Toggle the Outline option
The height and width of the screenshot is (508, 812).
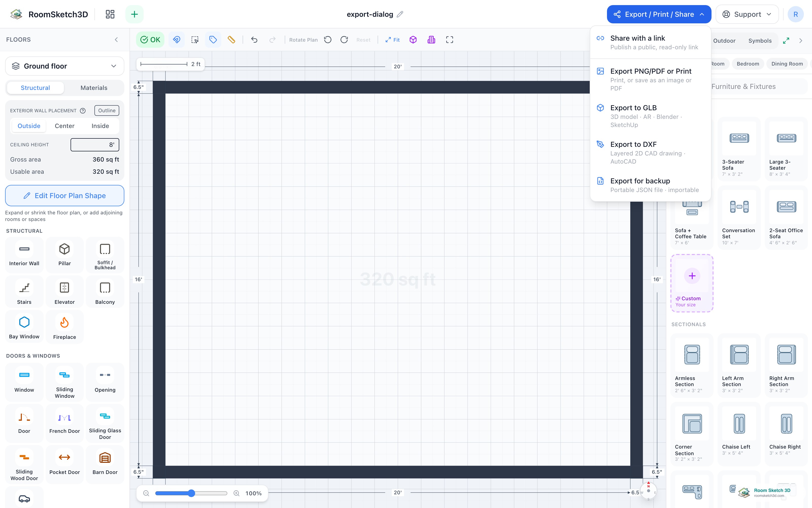tap(107, 110)
